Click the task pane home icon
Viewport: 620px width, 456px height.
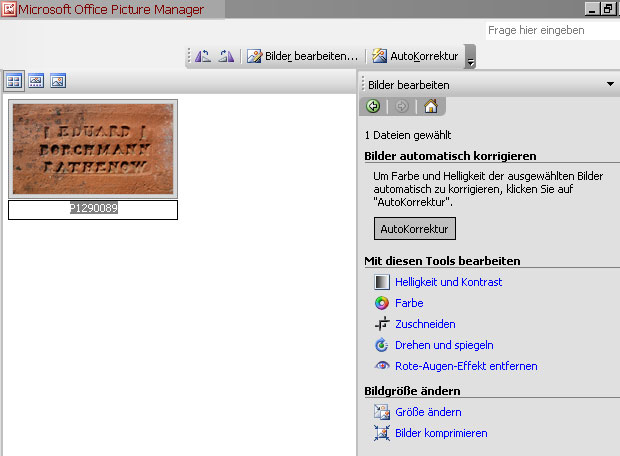(430, 106)
